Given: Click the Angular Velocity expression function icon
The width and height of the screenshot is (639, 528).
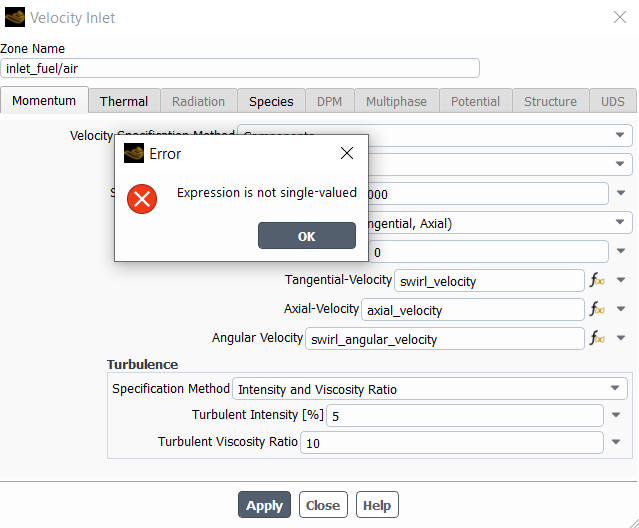Looking at the screenshot, I should [598, 339].
